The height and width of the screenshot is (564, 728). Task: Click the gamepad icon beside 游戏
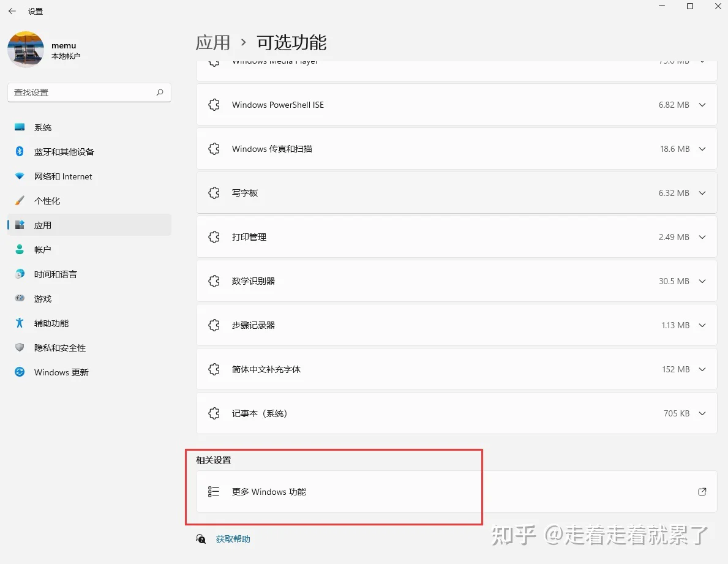pyautogui.click(x=20, y=298)
